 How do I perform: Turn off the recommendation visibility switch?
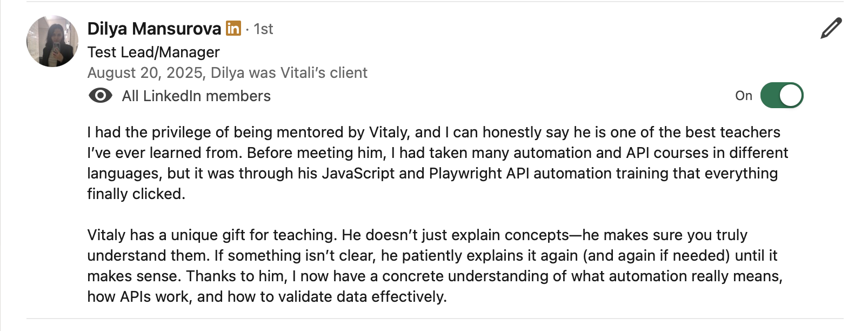pyautogui.click(x=782, y=96)
